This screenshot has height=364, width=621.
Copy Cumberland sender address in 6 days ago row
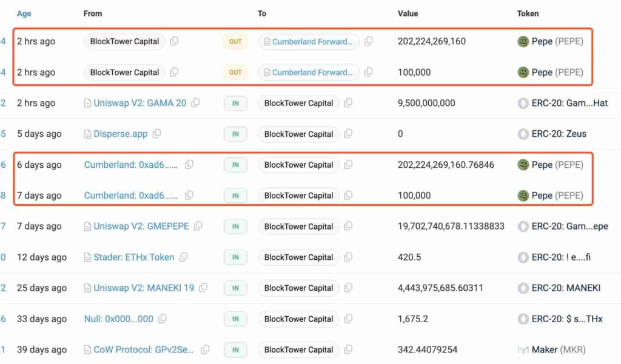(189, 165)
